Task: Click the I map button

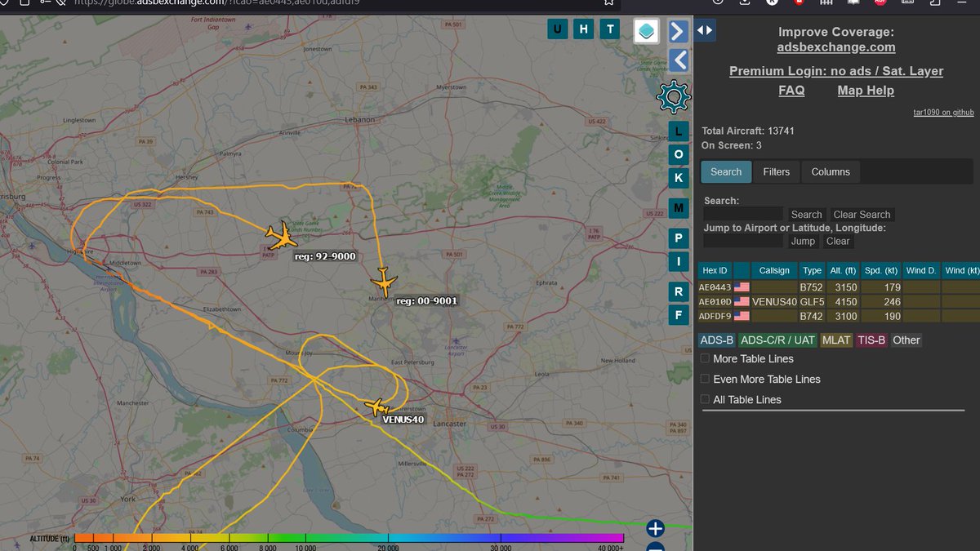Action: (x=679, y=261)
